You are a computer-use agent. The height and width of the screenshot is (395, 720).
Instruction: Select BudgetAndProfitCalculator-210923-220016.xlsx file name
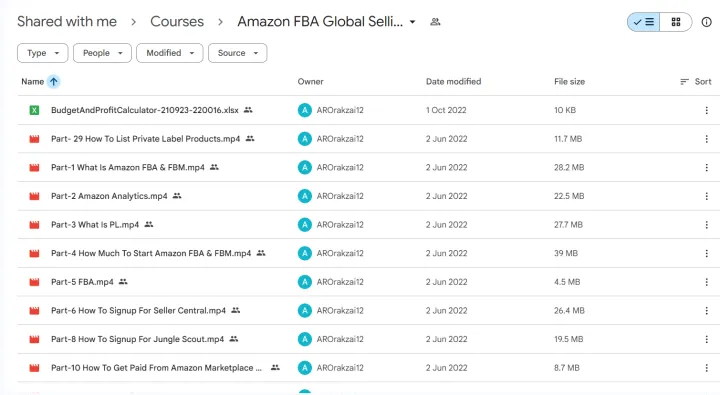pos(145,110)
